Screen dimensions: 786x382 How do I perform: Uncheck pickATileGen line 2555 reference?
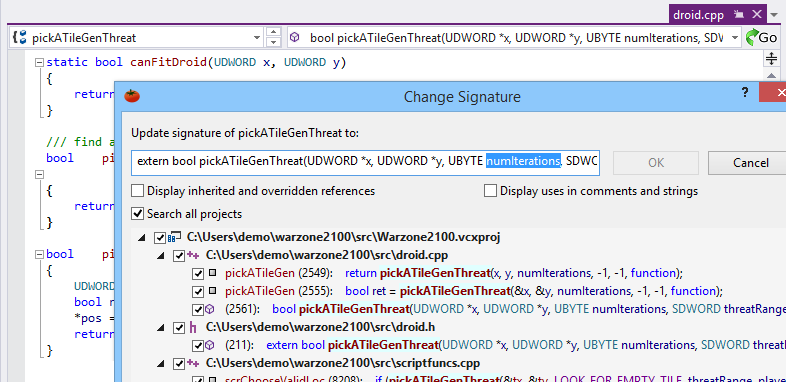point(198,292)
